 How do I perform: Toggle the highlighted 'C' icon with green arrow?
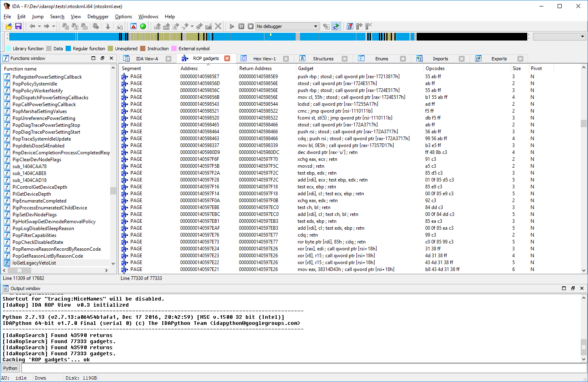(336, 26)
